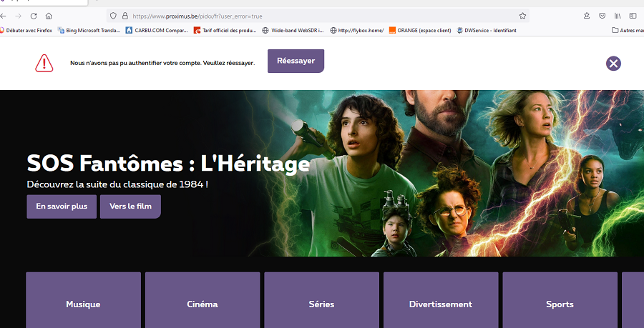Open the CARBU.COM Compar... bookmark

(x=157, y=30)
